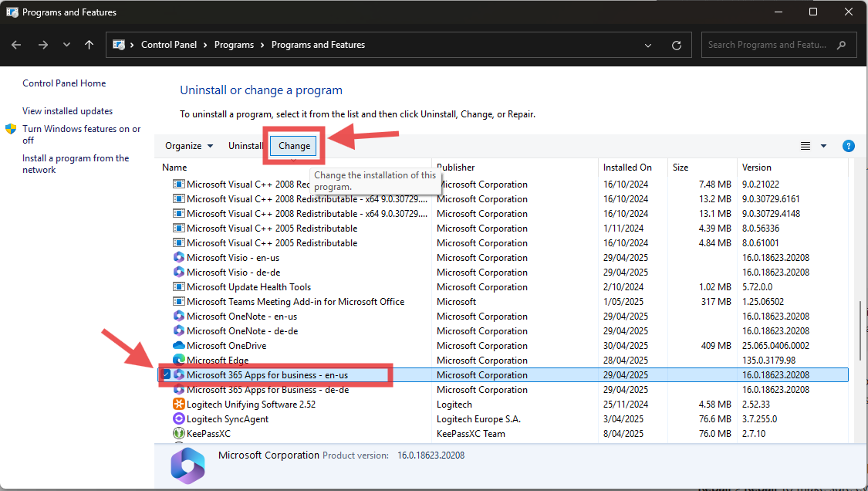Click the KeePassXC program icon
868x491 pixels.
179,434
